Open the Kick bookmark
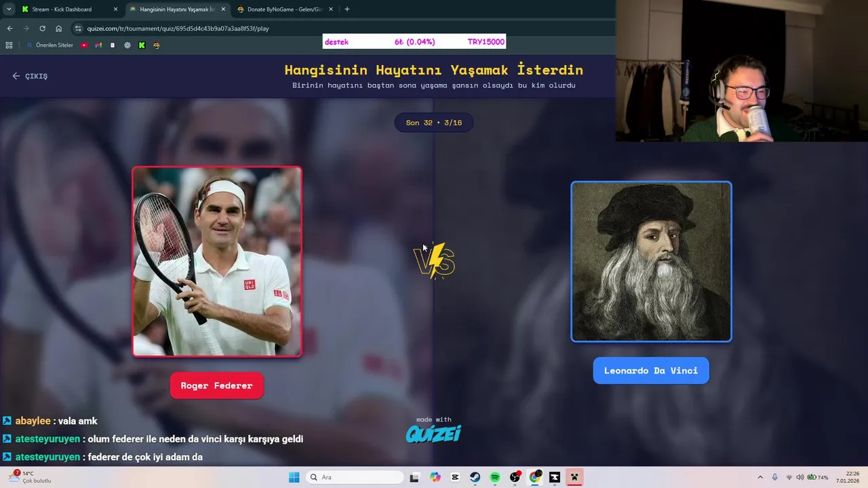 [x=142, y=45]
